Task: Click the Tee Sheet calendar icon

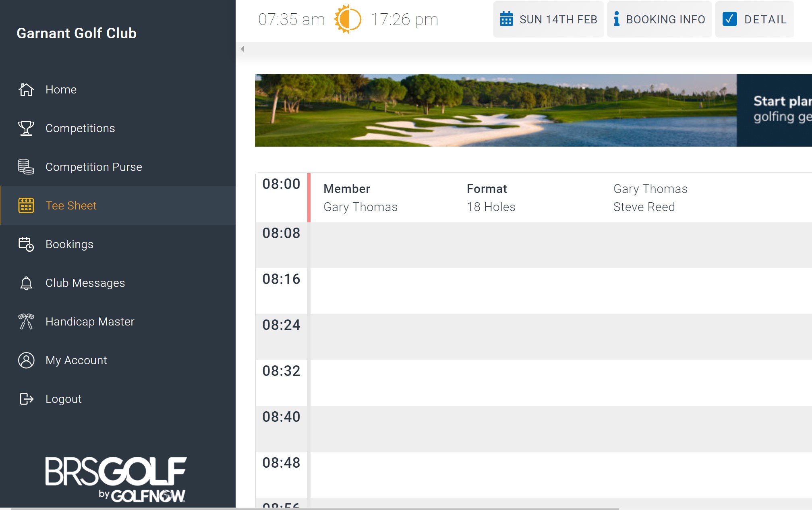Action: tap(26, 205)
